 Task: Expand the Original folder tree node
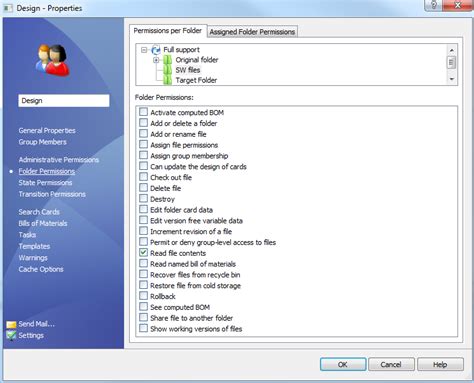[x=156, y=60]
